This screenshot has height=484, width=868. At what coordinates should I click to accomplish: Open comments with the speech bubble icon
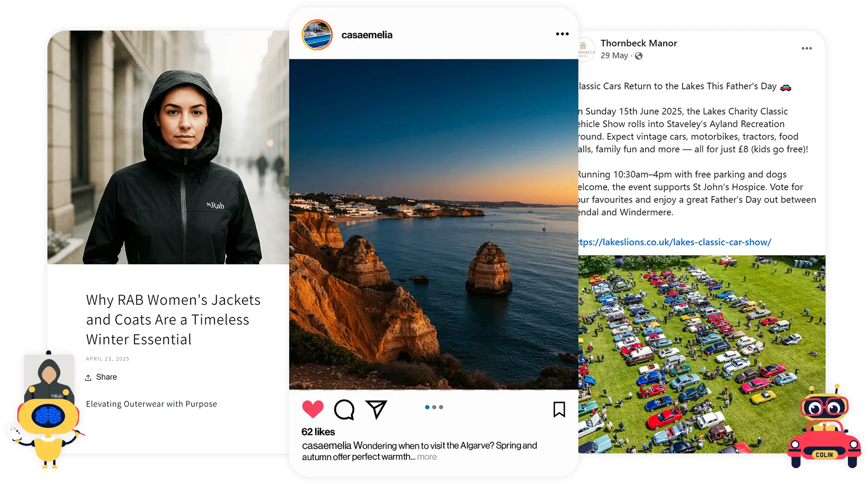click(344, 410)
